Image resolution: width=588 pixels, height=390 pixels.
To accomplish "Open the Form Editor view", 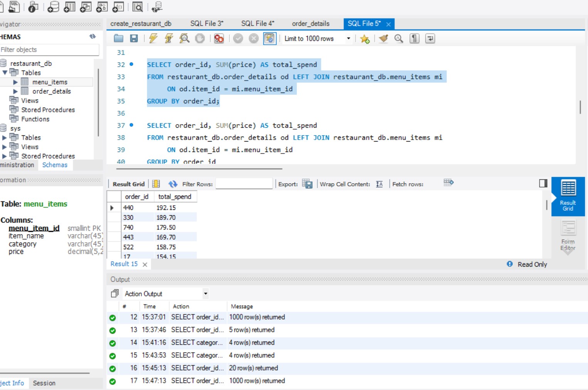I will 568,235.
